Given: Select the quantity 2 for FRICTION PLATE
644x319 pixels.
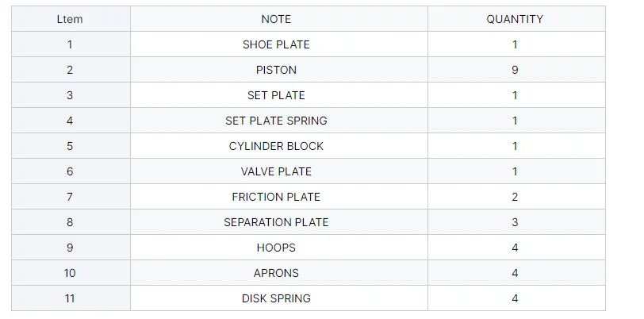Looking at the screenshot, I should click(x=516, y=197).
